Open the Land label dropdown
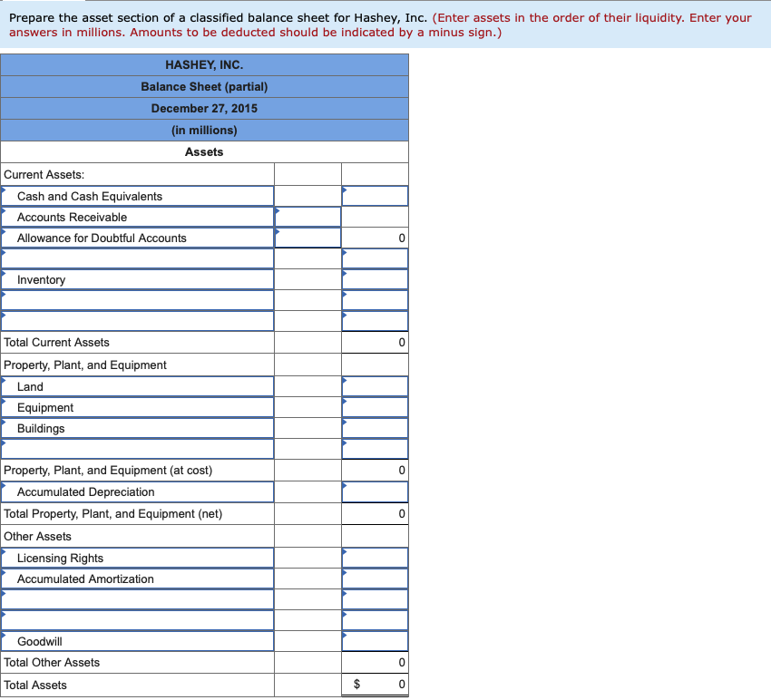 click(x=137, y=386)
